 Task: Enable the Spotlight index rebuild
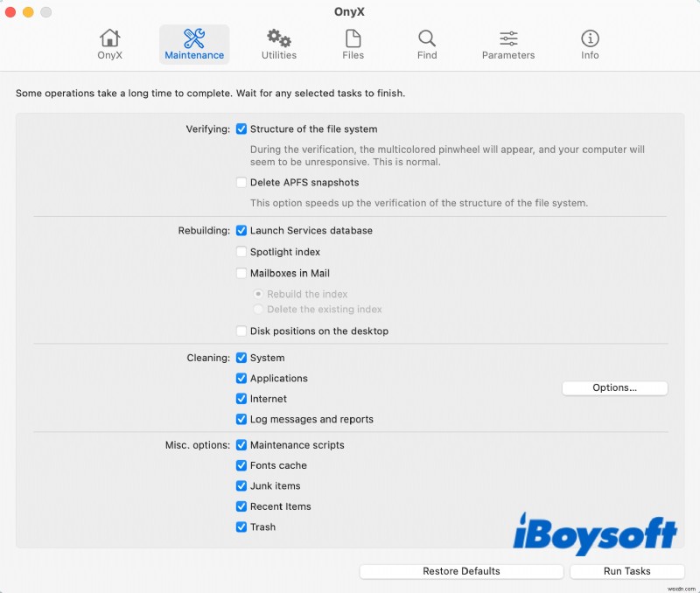pyautogui.click(x=241, y=252)
